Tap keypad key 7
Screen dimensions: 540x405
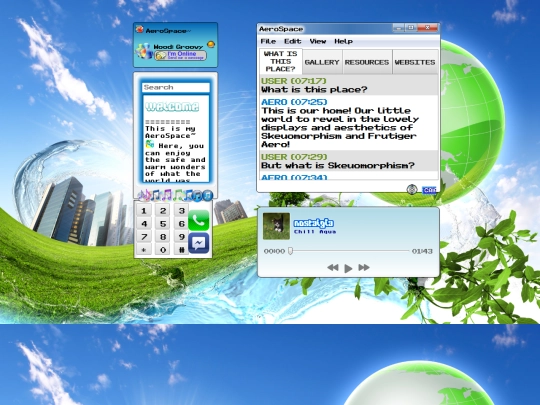click(x=144, y=237)
